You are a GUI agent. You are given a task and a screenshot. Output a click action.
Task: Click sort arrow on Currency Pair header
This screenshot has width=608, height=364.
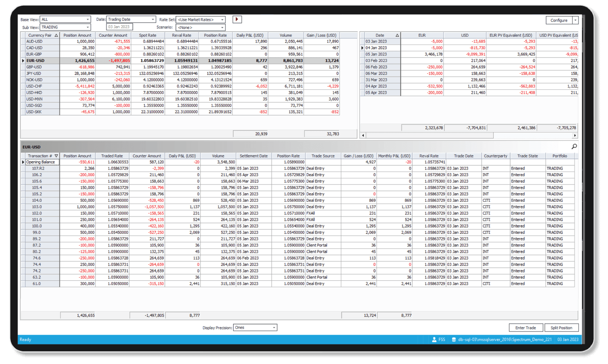click(x=56, y=36)
